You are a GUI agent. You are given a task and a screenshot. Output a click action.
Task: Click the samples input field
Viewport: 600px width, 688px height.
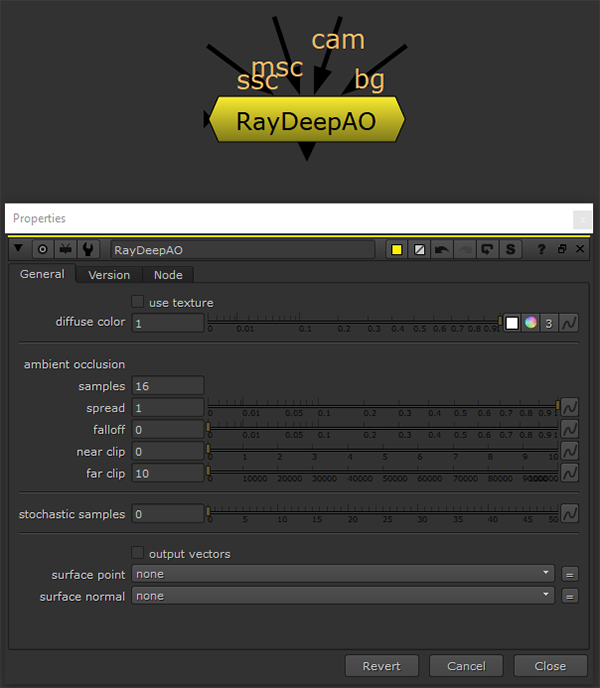(168, 386)
